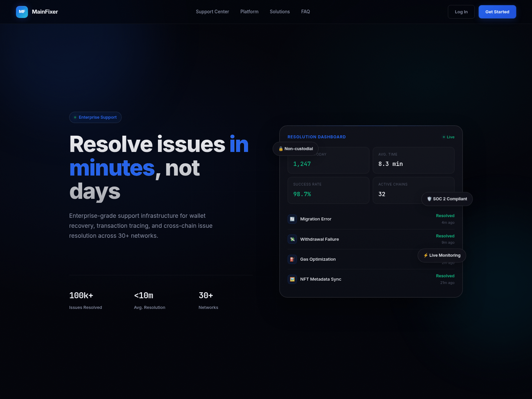Select the Migration Error label

[x=316, y=219]
